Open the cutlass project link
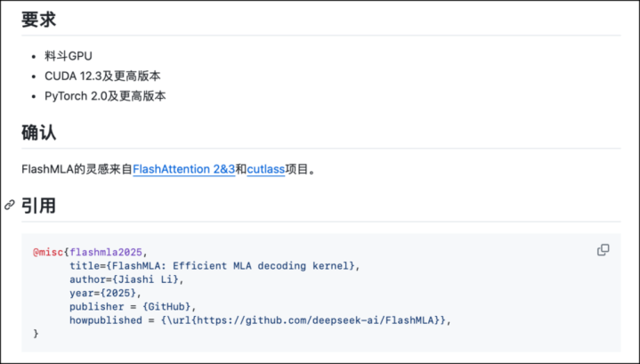640x364 pixels. click(266, 169)
